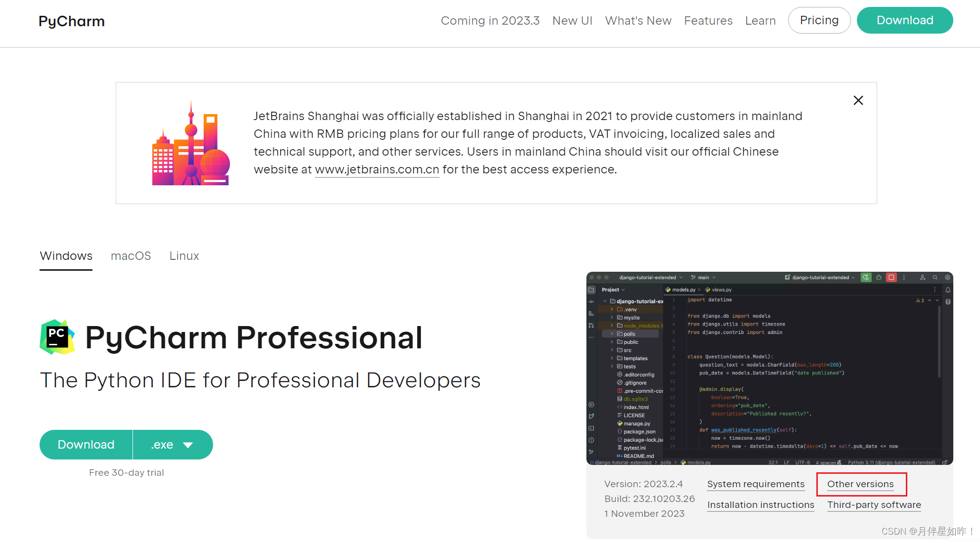Switch to the macOS tab

(131, 256)
